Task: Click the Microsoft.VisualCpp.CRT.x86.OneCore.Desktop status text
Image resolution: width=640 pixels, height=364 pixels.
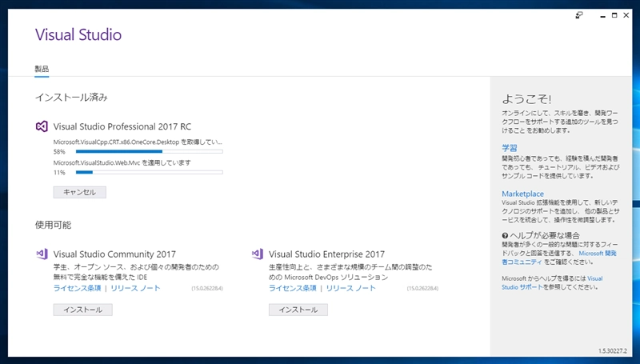Action: pyautogui.click(x=138, y=142)
